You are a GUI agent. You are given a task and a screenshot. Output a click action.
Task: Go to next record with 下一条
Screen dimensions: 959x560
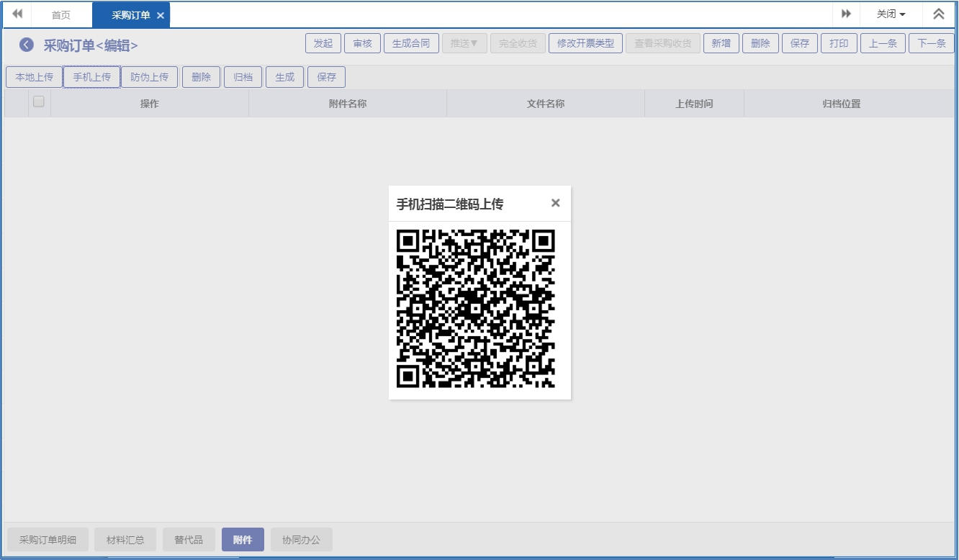[931, 43]
